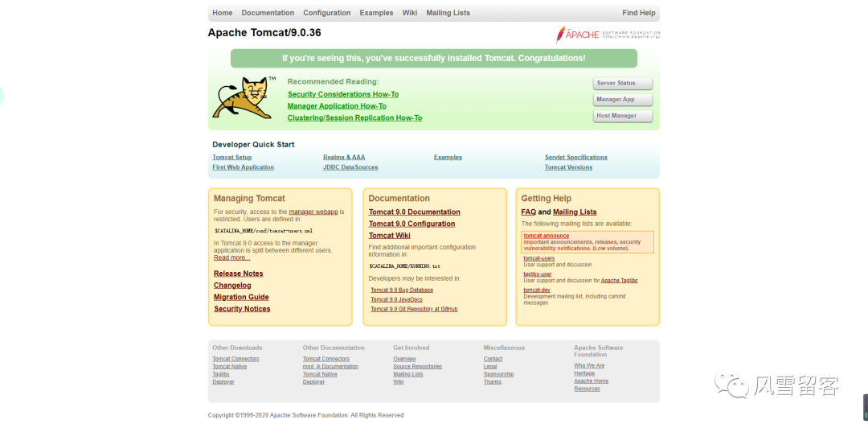Open Examples link in Developer Quick Start
The width and height of the screenshot is (868, 424).
pos(448,158)
